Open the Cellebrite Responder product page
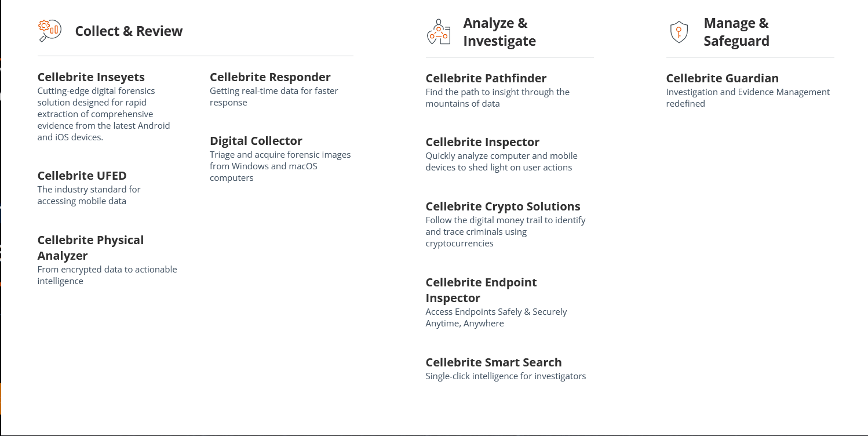868x436 pixels. [x=270, y=77]
